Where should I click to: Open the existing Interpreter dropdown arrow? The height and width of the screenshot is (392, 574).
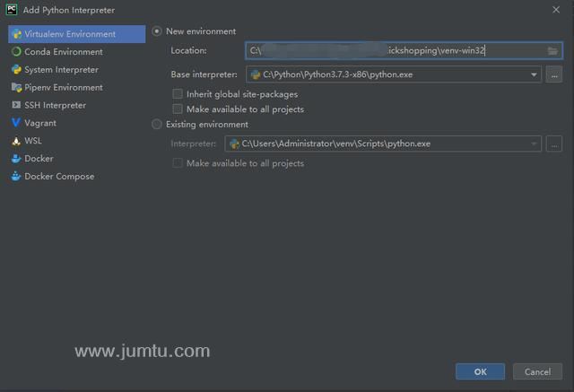coord(534,144)
